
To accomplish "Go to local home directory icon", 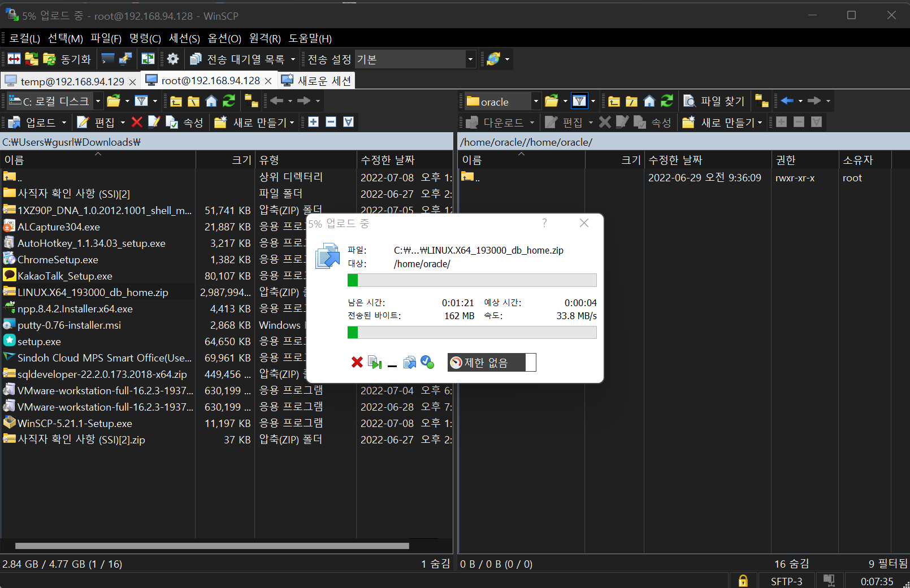I will point(211,101).
